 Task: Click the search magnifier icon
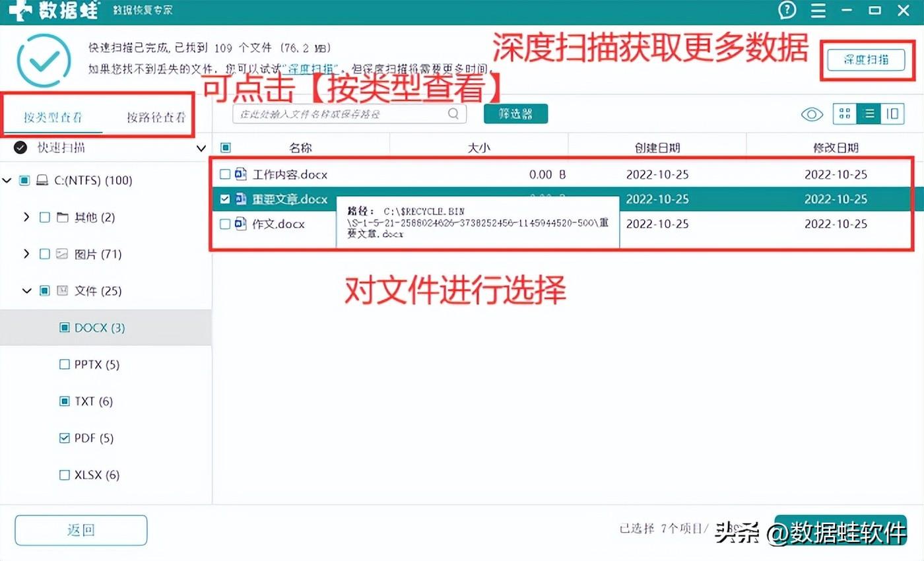(x=453, y=114)
